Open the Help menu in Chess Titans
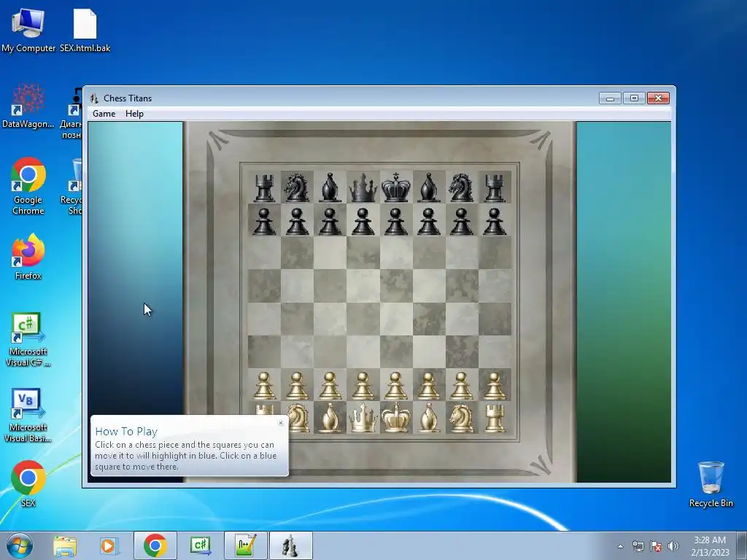This screenshot has width=747, height=560. point(134,114)
